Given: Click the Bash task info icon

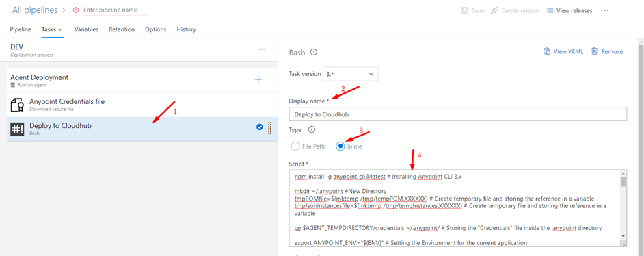Looking at the screenshot, I should coord(314,52).
